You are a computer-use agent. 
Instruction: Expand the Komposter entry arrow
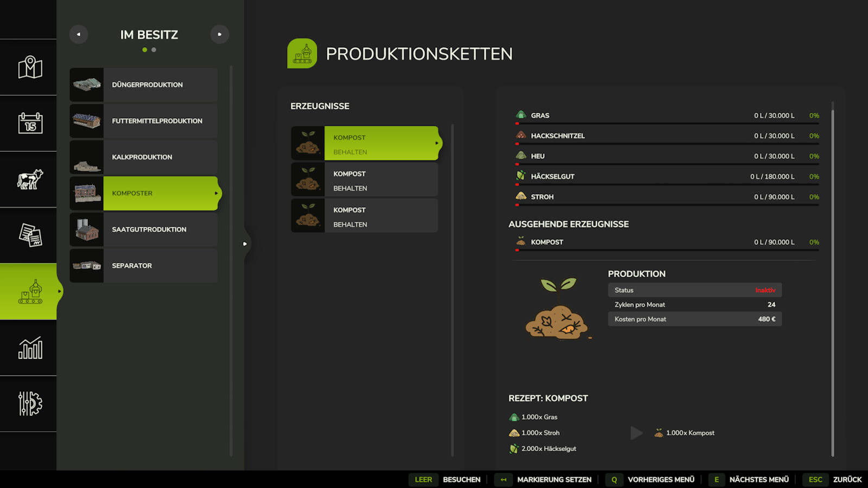coord(216,193)
